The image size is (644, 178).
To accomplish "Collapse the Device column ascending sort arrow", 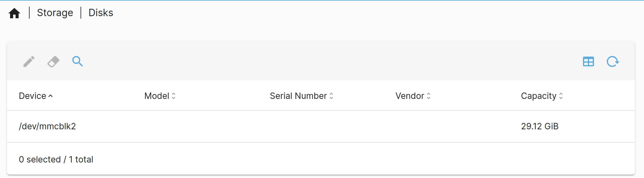I will [51, 96].
